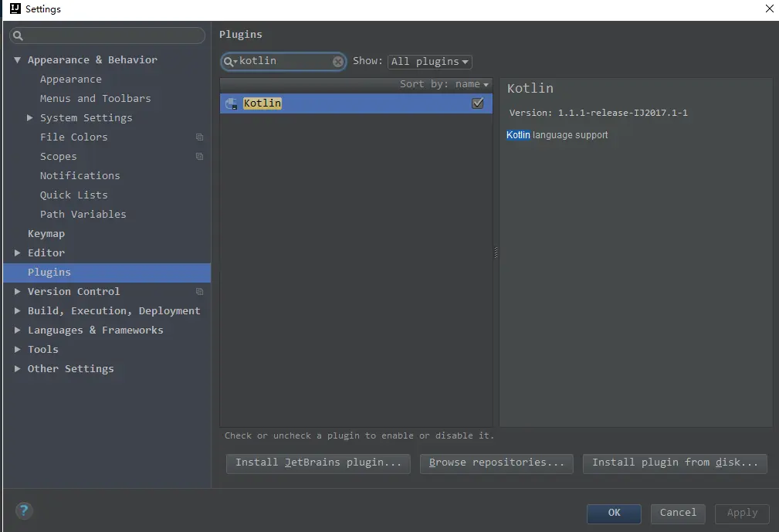Image resolution: width=779 pixels, height=532 pixels.
Task: Expand Build, Execution, Deployment section
Action: 18,311
